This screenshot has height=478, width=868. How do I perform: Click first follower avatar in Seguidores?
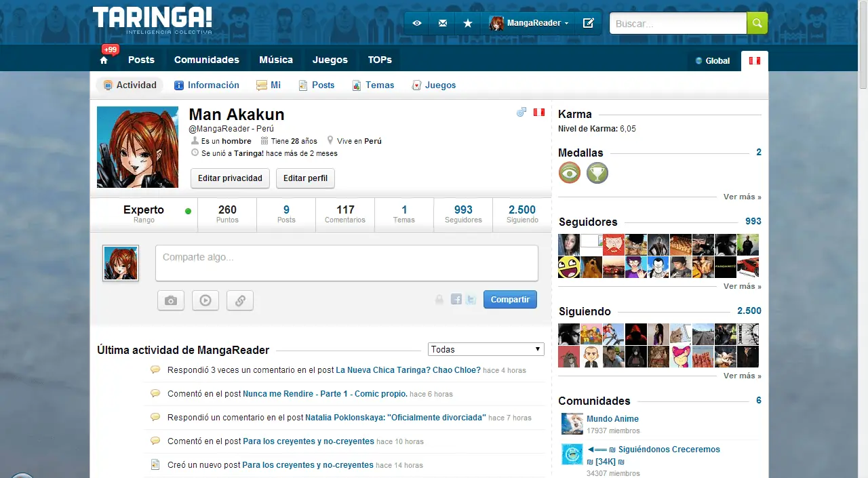[x=568, y=245]
